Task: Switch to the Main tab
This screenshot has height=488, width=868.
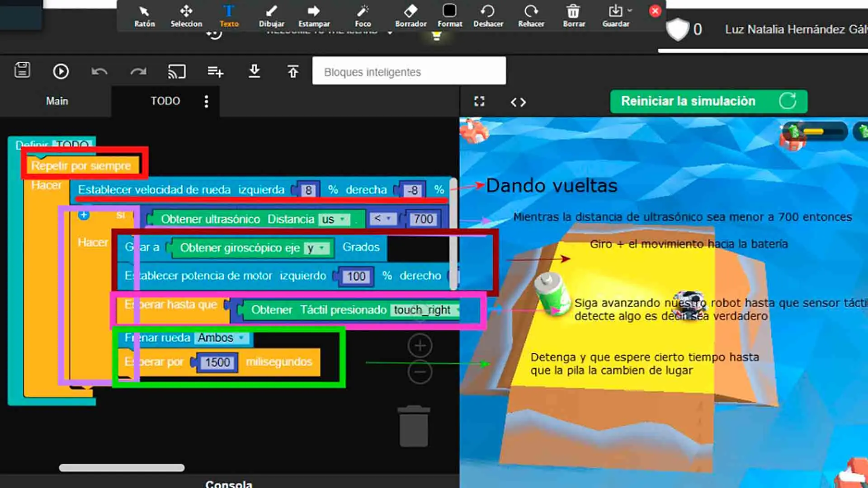Action: pos(57,101)
